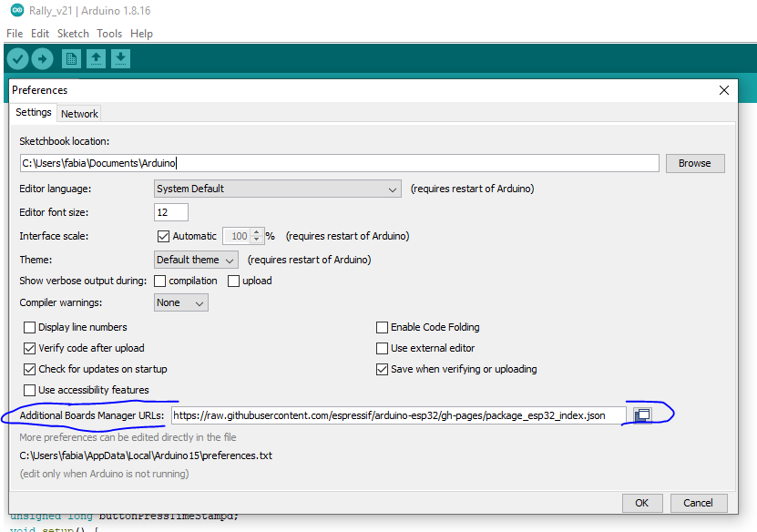757x532 pixels.
Task: Uncheck Verify code after upload
Action: (x=29, y=348)
